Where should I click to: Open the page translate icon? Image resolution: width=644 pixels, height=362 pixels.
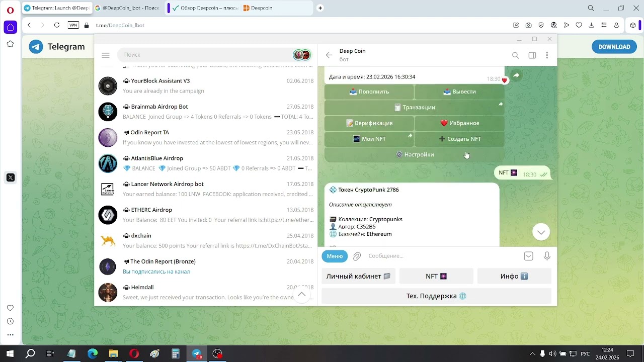click(553, 25)
